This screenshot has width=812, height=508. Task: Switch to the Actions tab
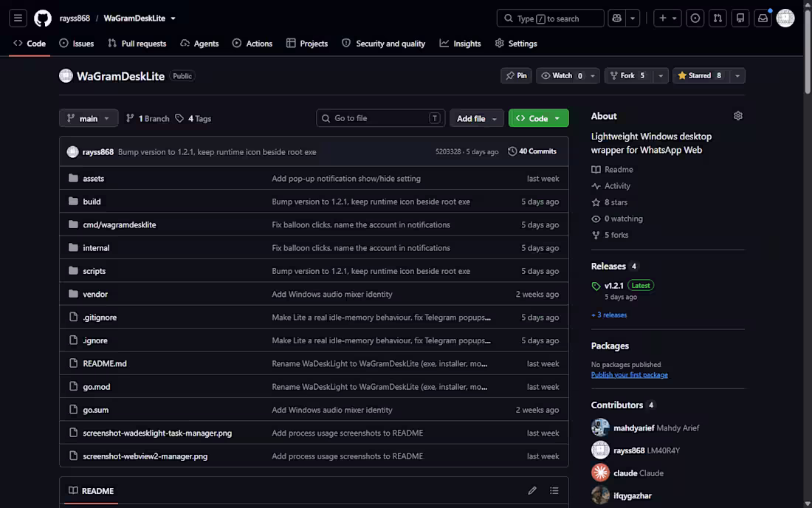click(x=252, y=44)
